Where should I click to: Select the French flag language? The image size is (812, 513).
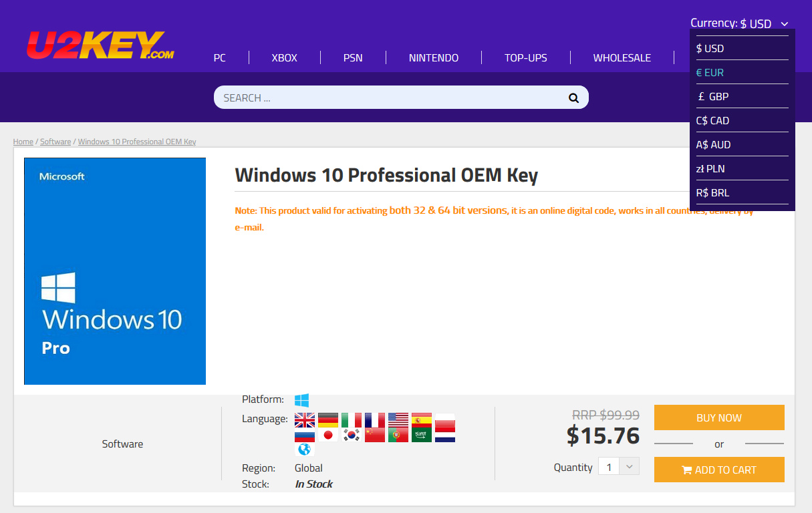pos(375,420)
